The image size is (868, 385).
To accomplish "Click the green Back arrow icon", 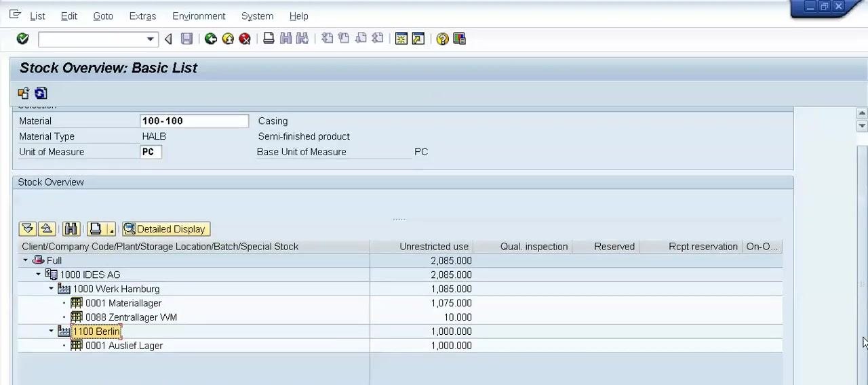I will pyautogui.click(x=211, y=39).
